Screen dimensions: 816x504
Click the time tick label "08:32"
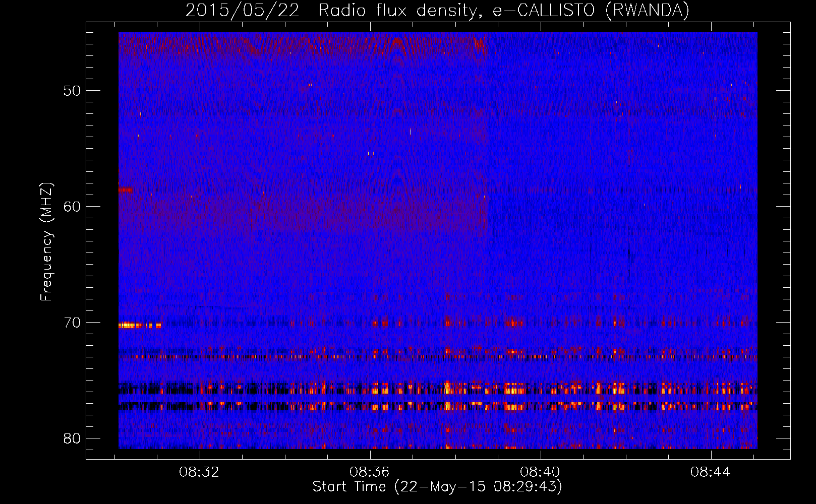[200, 472]
